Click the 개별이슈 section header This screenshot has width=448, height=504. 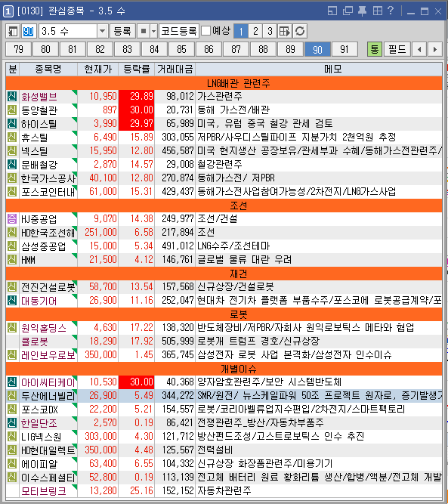click(x=224, y=368)
